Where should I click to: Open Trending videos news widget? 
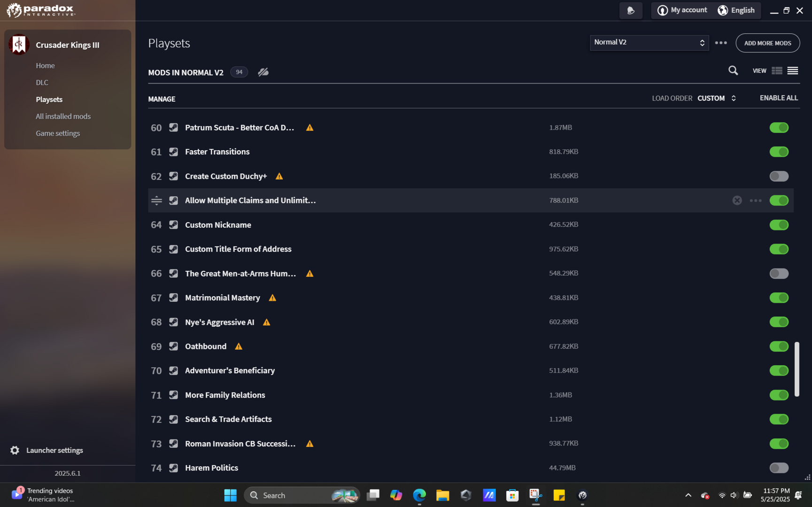point(43,495)
